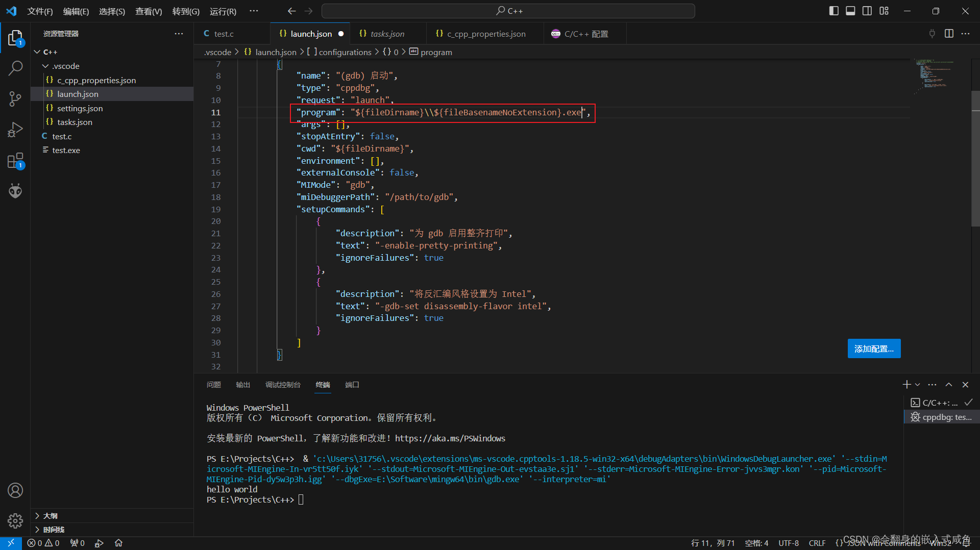Open the 选择(S) menu
The image size is (980, 550).
click(112, 11)
